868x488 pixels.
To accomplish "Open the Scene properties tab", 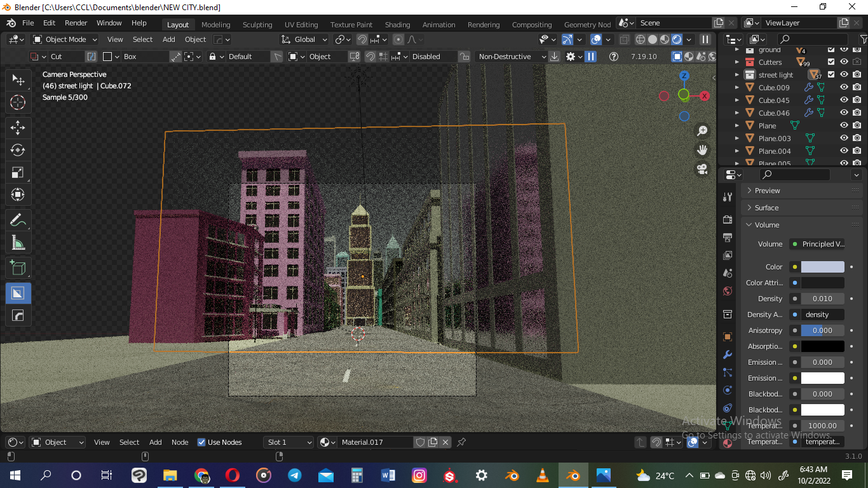I will tap(728, 273).
